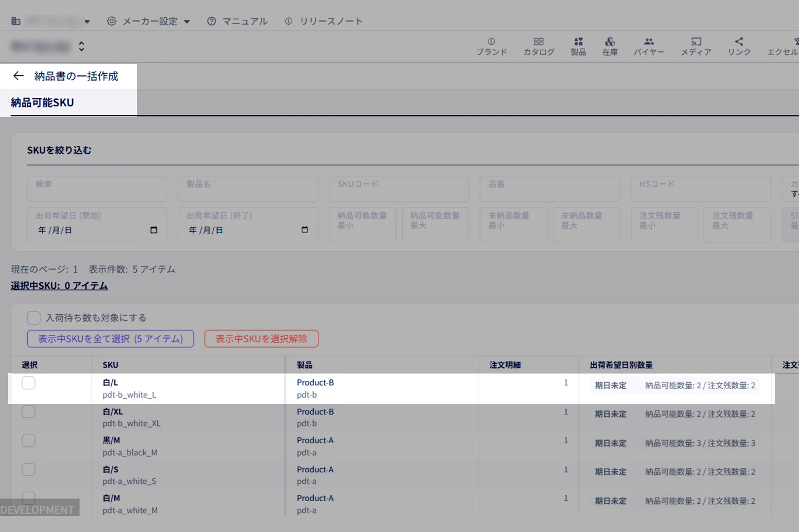Focus the 納品可能数量 最小 field

tap(362, 225)
